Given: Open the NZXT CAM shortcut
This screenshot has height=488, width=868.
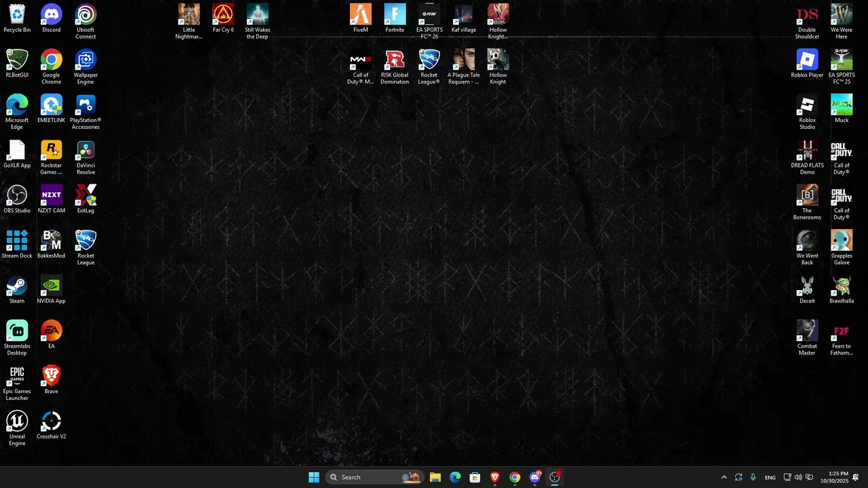Looking at the screenshot, I should (x=52, y=200).
